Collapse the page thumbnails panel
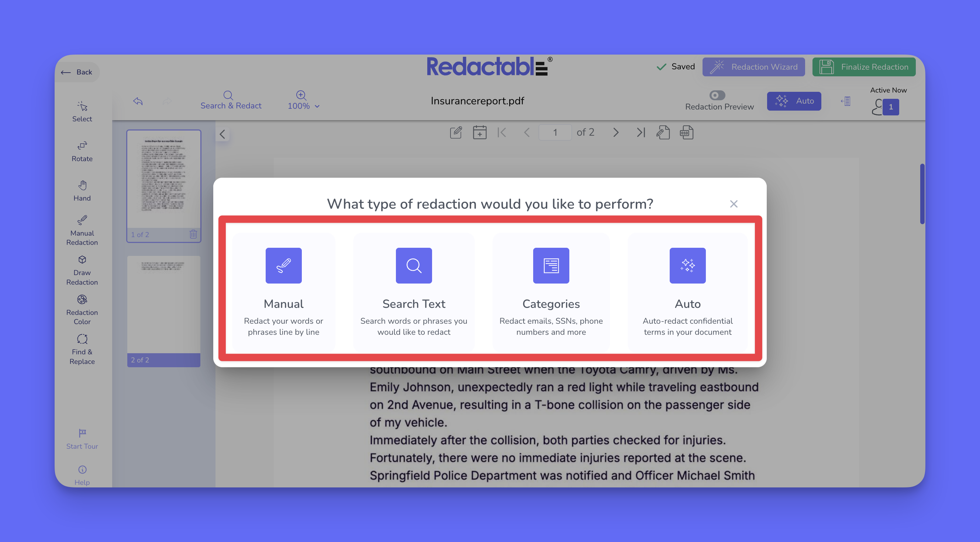 (222, 134)
